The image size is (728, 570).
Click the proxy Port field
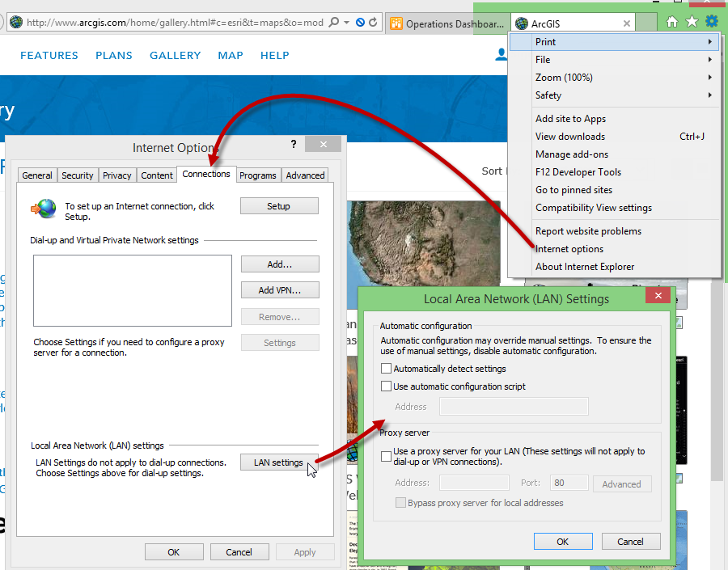click(x=569, y=483)
